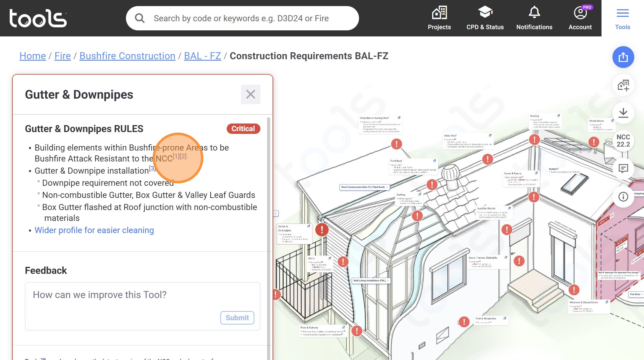Screen dimensions: 644x360
Task: Click red alert marker beside Gutter & Downpipes label
Action: [x=322, y=229]
